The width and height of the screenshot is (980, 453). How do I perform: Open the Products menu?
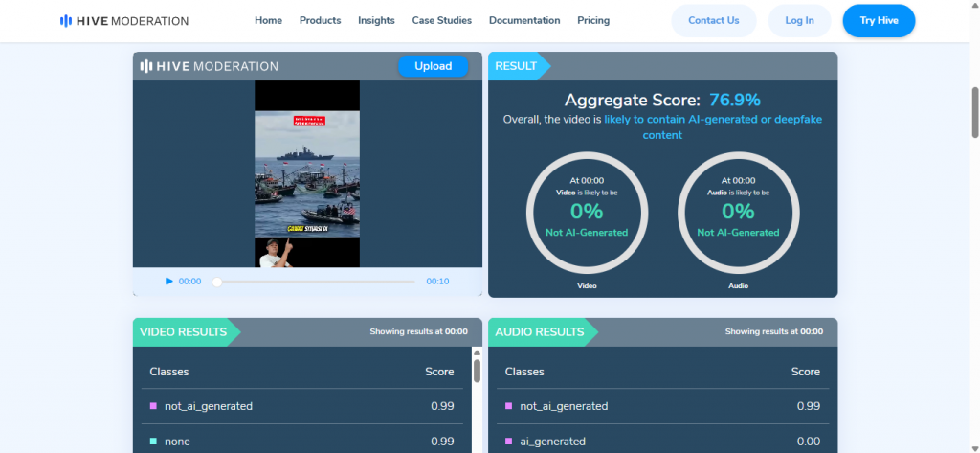click(x=320, y=20)
